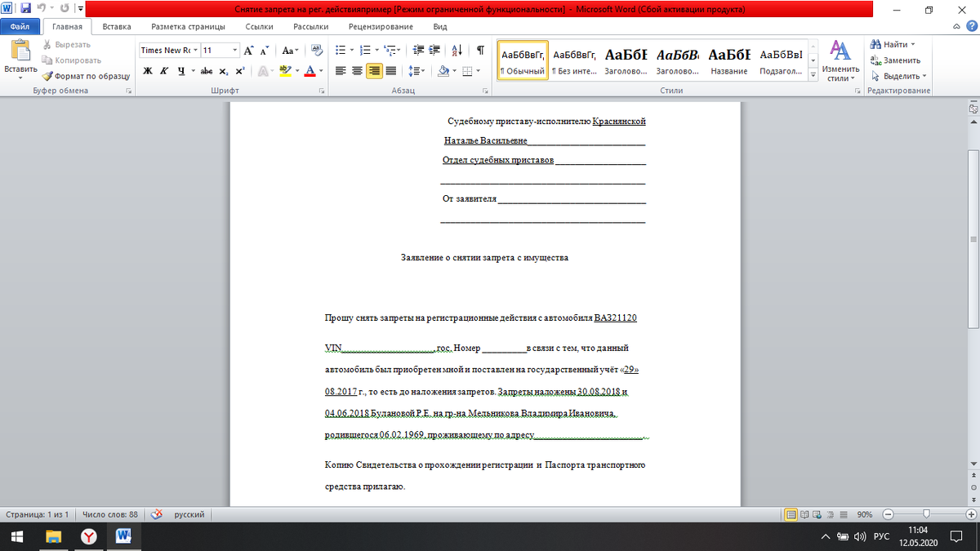Open shading paint bucket fill
980x551 pixels.
point(443,71)
